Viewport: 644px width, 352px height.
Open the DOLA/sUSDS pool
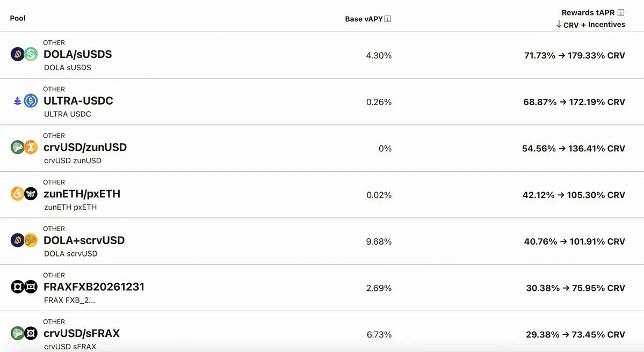pos(77,54)
